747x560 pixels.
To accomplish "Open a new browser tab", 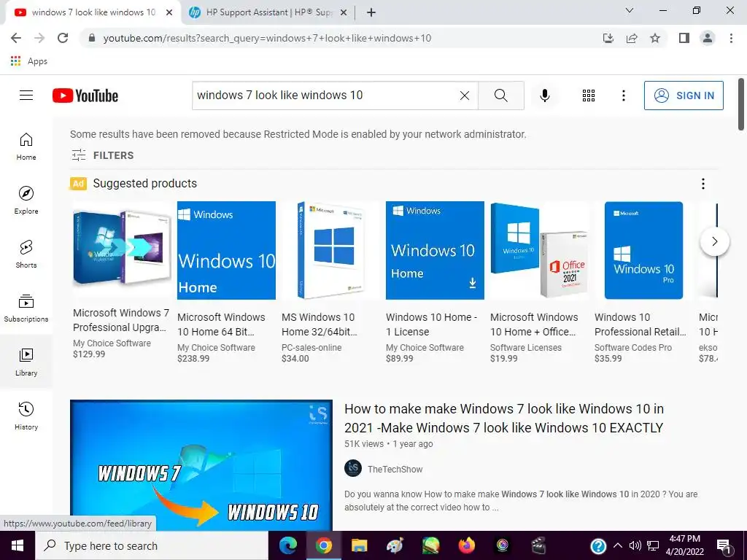I will [x=371, y=12].
